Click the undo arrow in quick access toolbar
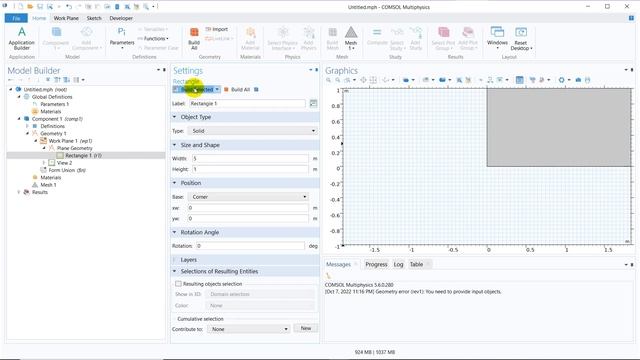The image size is (640, 360). [69, 7]
